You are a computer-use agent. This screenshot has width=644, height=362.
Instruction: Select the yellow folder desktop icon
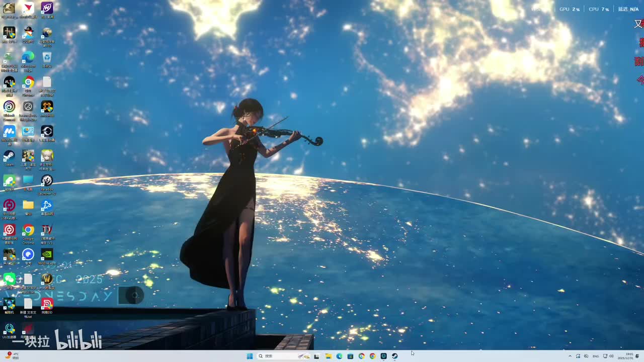click(x=28, y=207)
